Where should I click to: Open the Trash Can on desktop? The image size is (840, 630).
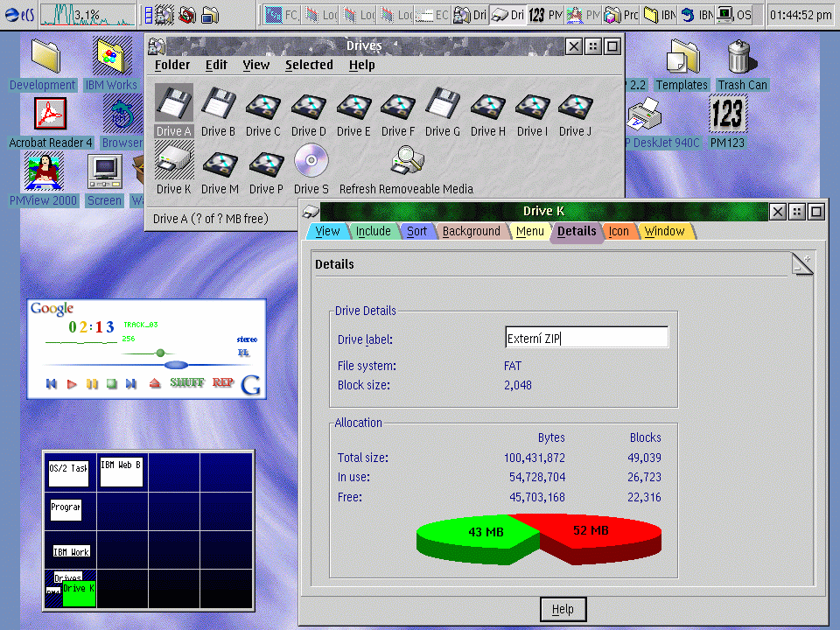coord(740,58)
